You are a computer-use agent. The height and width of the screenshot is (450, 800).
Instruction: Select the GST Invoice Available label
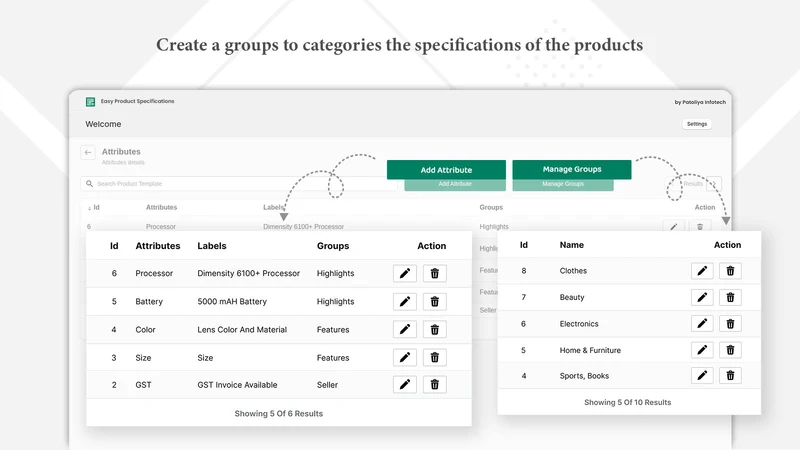pos(237,385)
